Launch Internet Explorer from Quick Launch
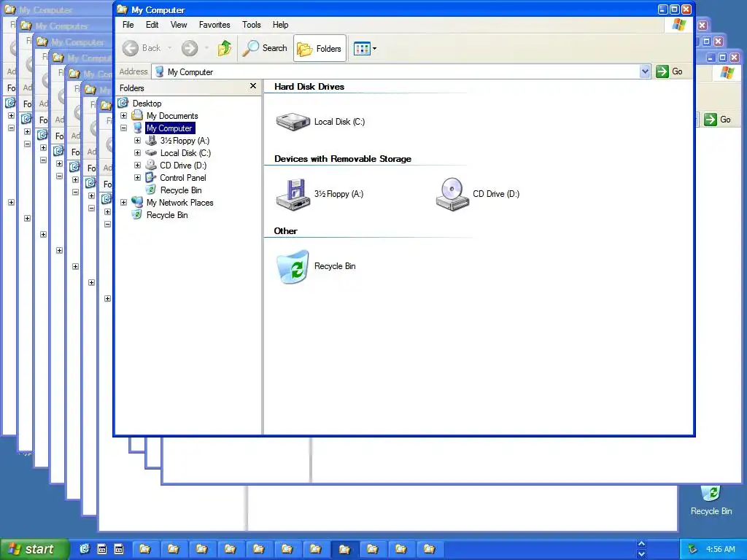 [85, 549]
